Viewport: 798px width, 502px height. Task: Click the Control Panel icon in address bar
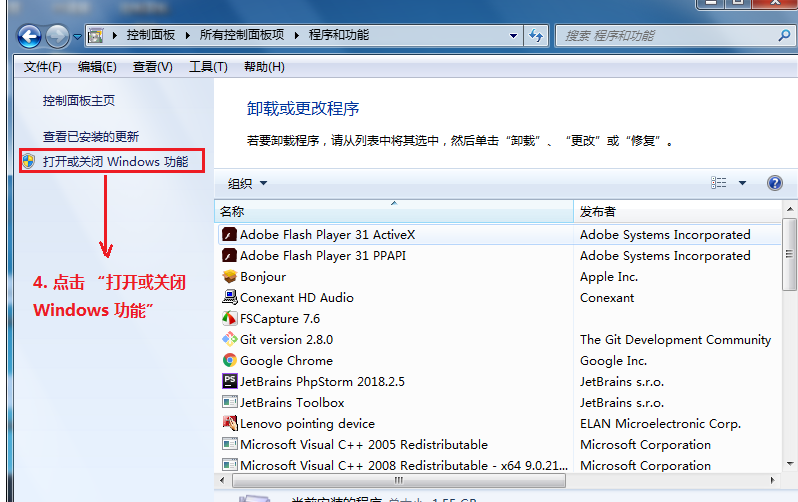coord(95,36)
